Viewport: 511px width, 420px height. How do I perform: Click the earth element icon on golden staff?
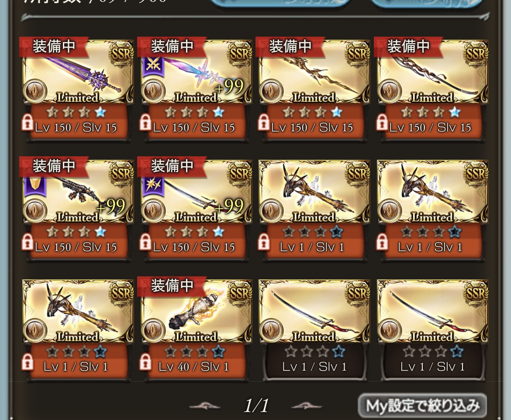pyautogui.click(x=271, y=91)
